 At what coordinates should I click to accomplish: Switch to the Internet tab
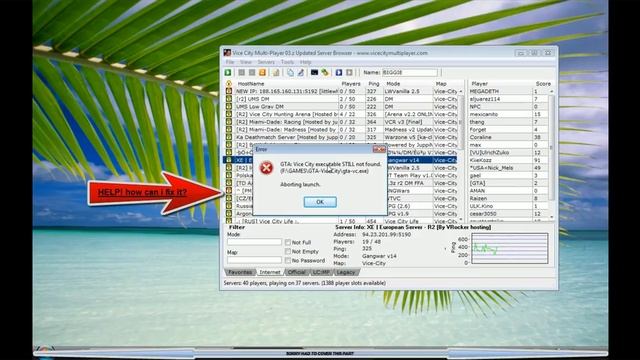pyautogui.click(x=270, y=272)
